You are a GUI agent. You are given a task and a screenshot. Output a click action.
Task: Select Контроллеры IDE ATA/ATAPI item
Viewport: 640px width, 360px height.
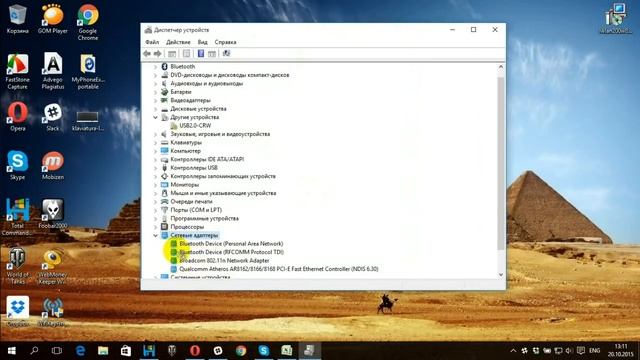point(207,159)
